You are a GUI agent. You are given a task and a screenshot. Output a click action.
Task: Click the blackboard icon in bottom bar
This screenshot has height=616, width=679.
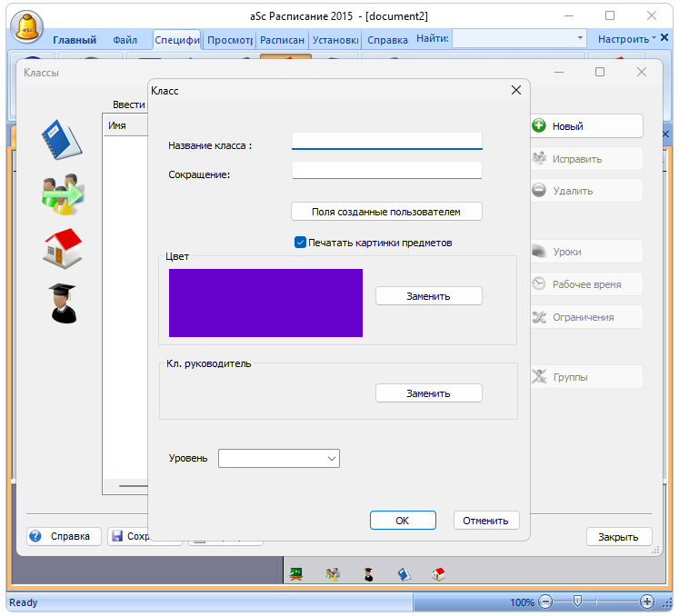(295, 574)
